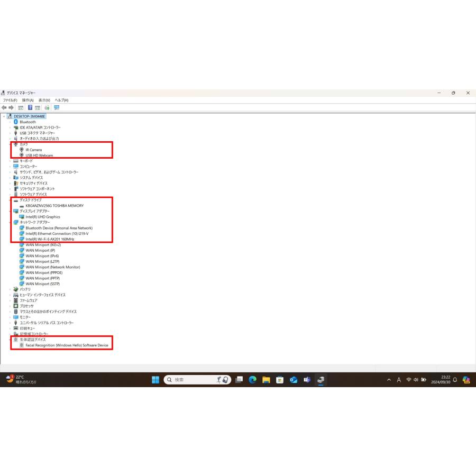Select WAN Miniport (Network Monitor)
Screen dimensions: 476x476
(53, 267)
